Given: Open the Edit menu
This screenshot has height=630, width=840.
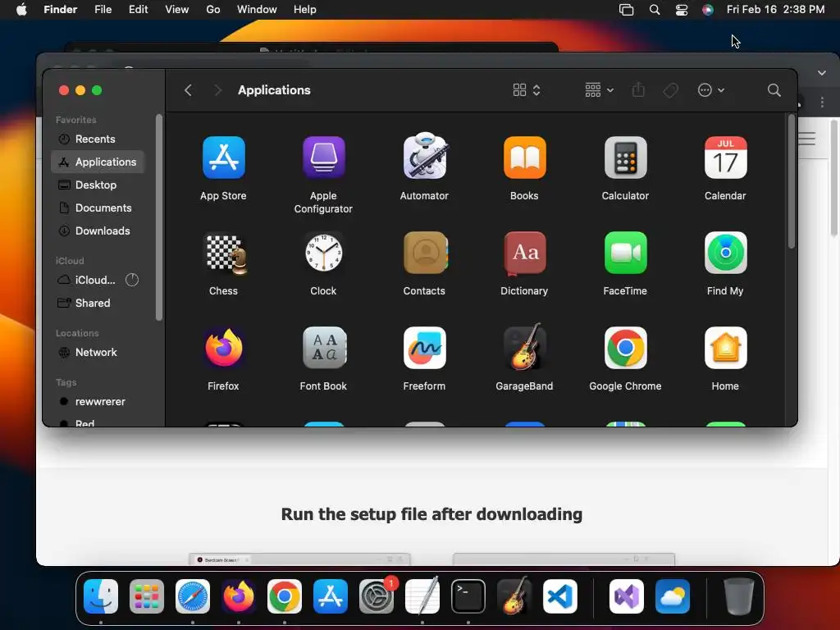Looking at the screenshot, I should click(x=138, y=10).
